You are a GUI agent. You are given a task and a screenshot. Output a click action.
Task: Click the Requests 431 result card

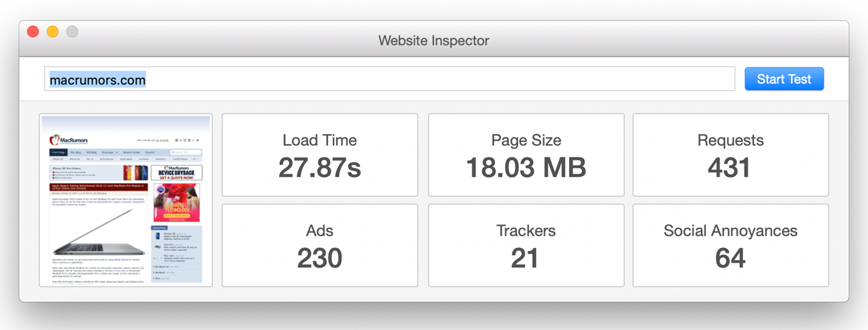[730, 155]
